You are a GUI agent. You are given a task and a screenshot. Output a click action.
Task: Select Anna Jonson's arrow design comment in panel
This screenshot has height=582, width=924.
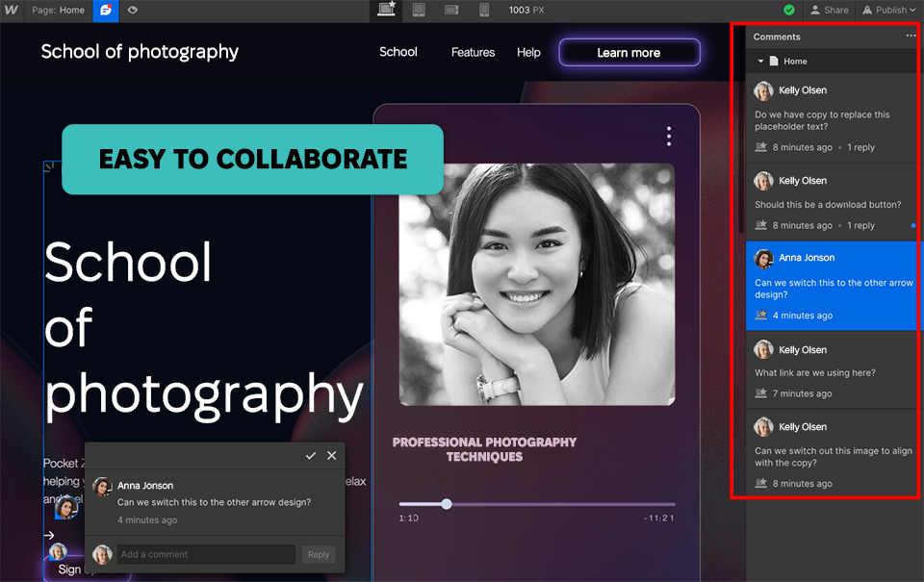coord(831,286)
